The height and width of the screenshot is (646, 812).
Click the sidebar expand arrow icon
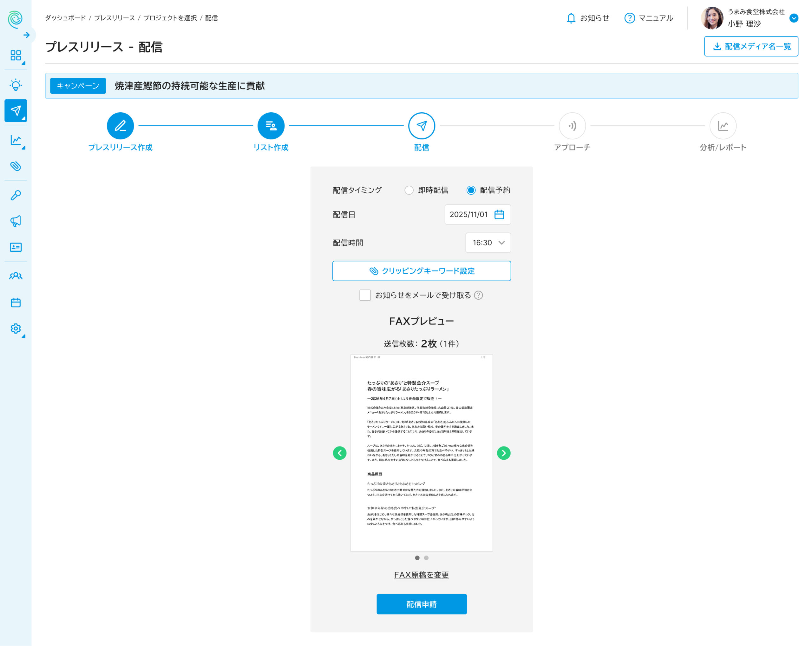pyautogui.click(x=26, y=35)
